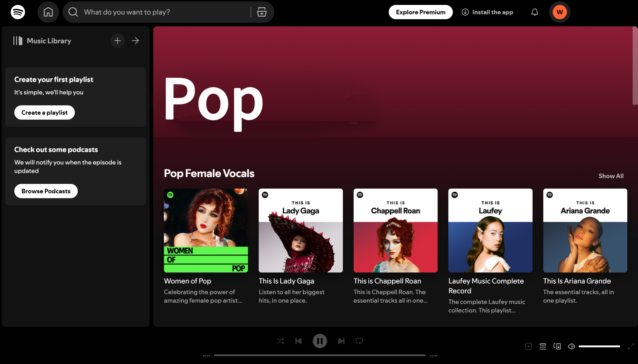Open notifications bell

pos(534,12)
